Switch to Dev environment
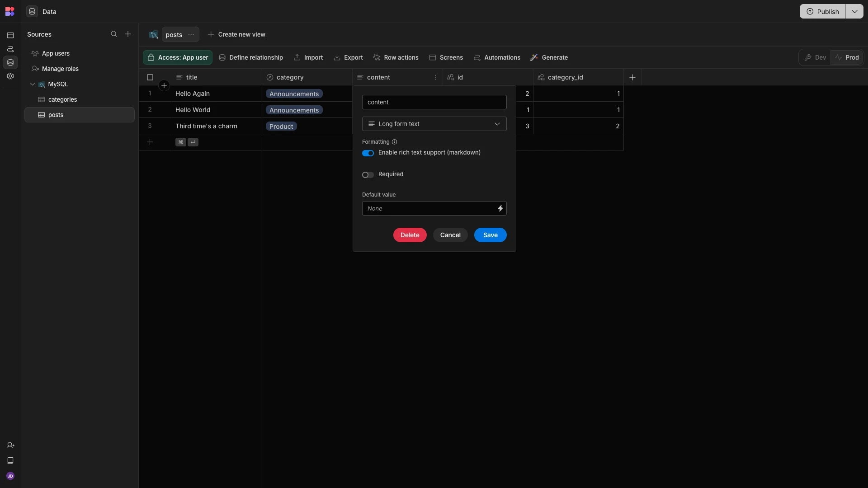Viewport: 868px width, 488px height. pos(815,57)
